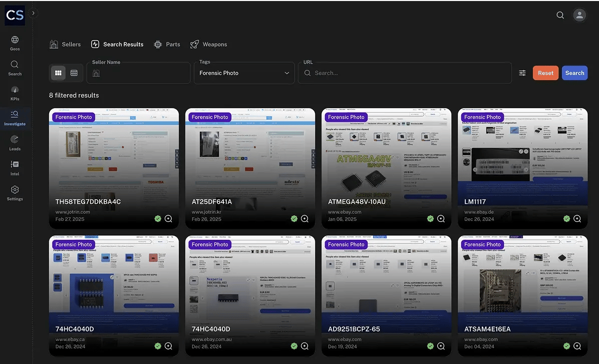The height and width of the screenshot is (364, 599).
Task: Click the www.jotrin.com source link
Action: pyautogui.click(x=73, y=212)
